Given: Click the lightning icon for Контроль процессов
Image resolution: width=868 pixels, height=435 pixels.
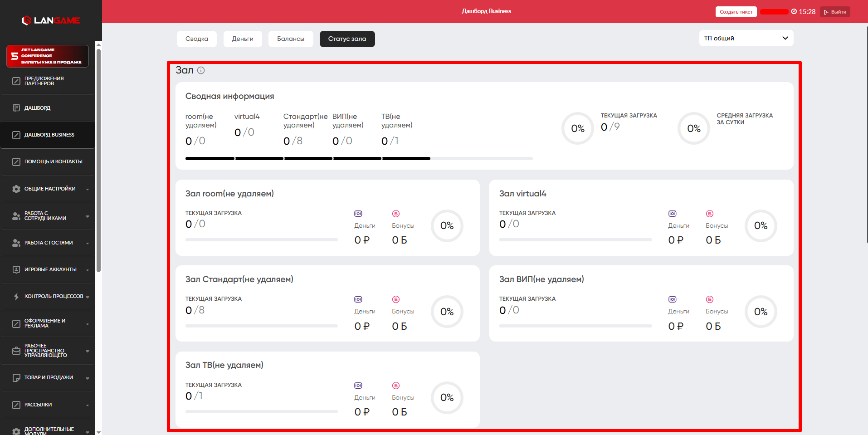Looking at the screenshot, I should tap(16, 297).
